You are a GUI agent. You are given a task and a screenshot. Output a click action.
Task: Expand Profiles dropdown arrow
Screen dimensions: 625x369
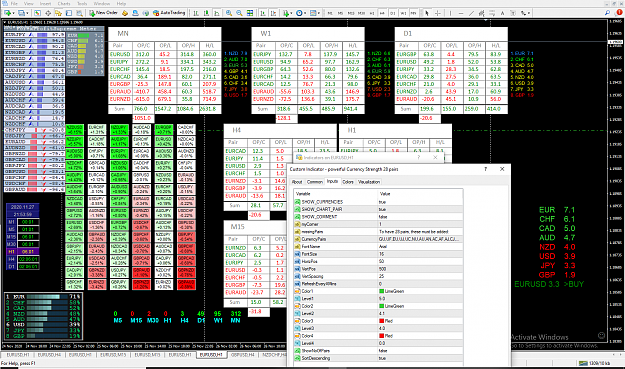(27, 13)
